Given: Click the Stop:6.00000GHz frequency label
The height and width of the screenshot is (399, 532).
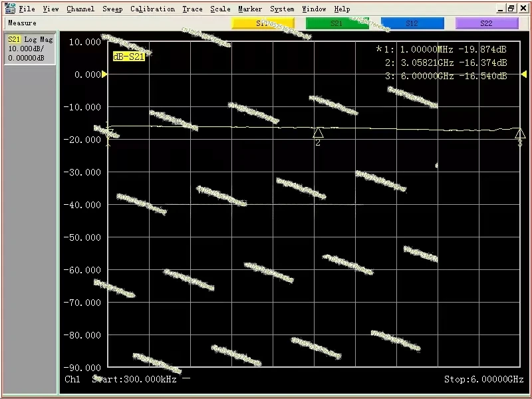Looking at the screenshot, I should click(484, 379).
